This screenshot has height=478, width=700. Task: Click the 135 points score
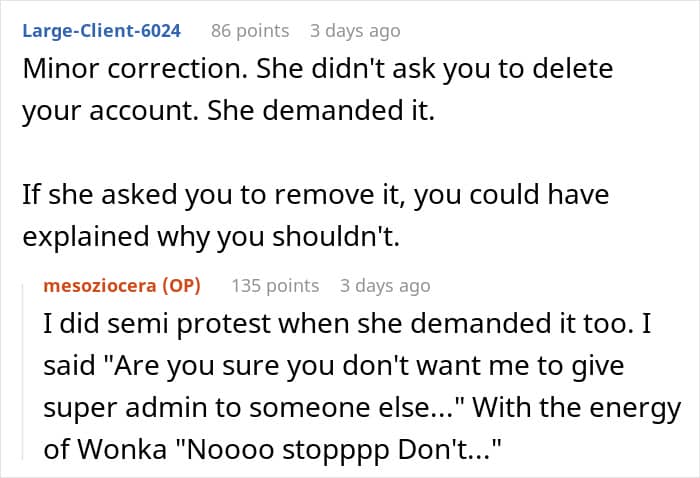[x=275, y=286]
